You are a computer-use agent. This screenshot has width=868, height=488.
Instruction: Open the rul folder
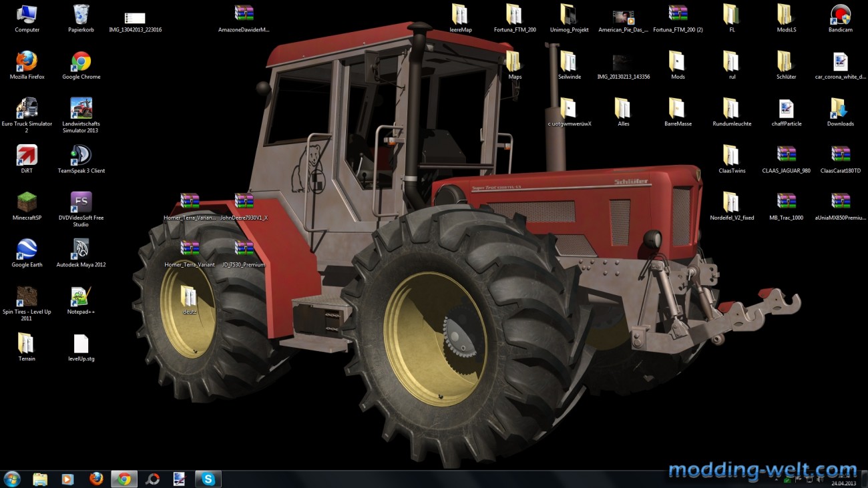point(732,65)
